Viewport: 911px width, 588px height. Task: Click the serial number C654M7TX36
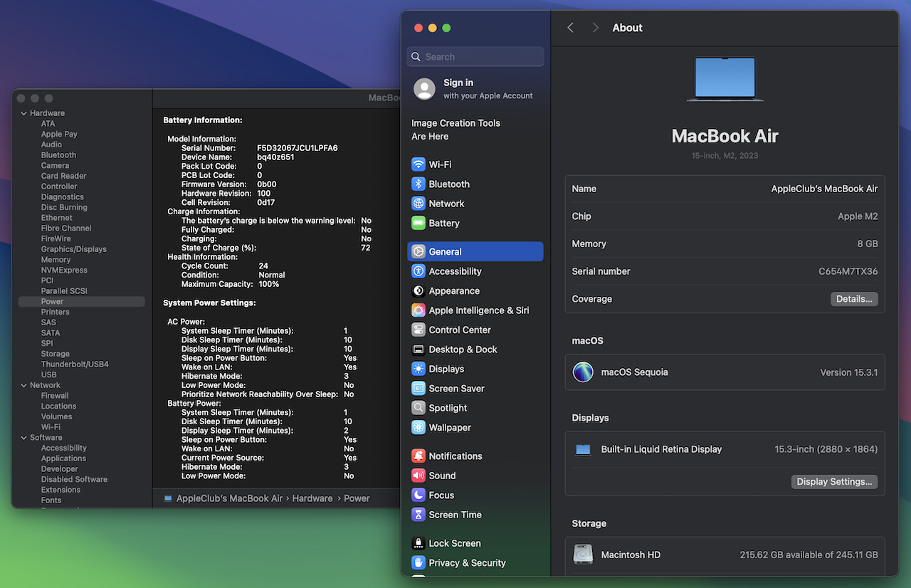click(848, 271)
